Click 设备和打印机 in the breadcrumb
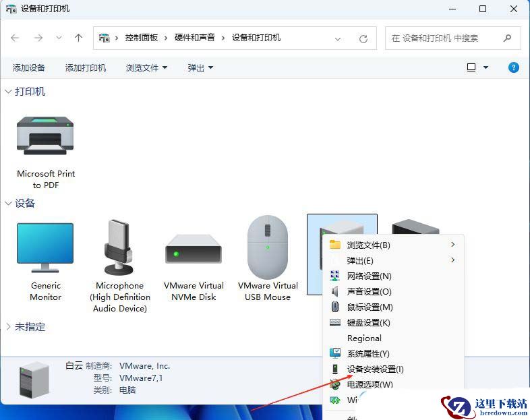Viewport: 530px width, 420px height. [x=256, y=38]
